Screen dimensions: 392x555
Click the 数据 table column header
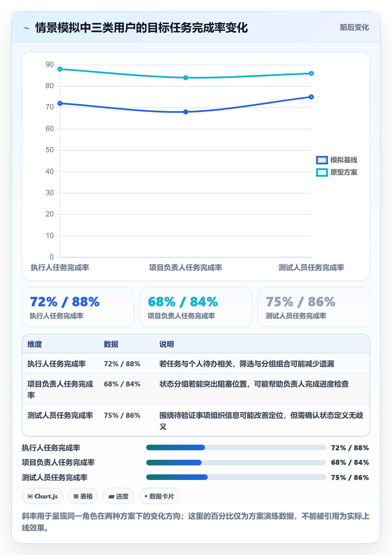111,344
